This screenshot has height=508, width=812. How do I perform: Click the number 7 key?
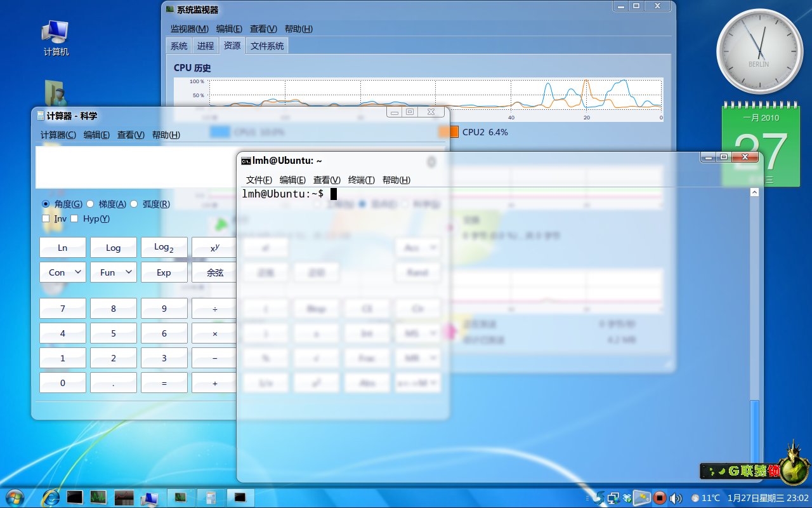[63, 309]
